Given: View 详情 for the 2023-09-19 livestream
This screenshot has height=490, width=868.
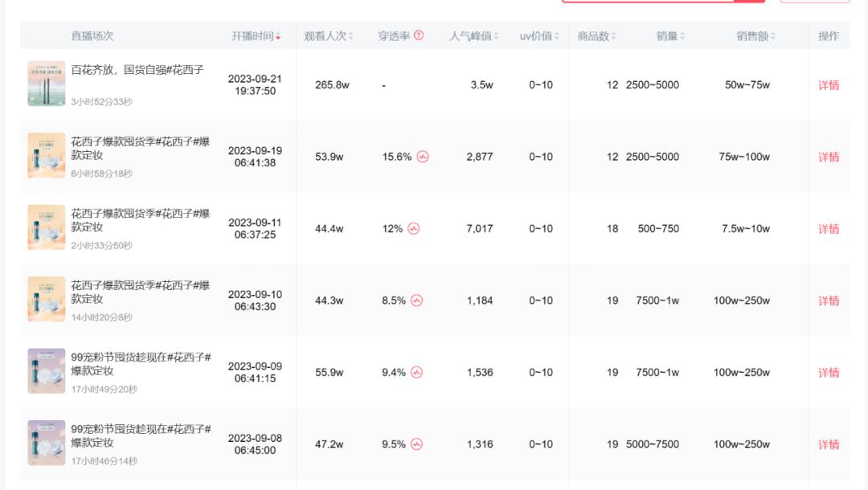Looking at the screenshot, I should point(829,157).
